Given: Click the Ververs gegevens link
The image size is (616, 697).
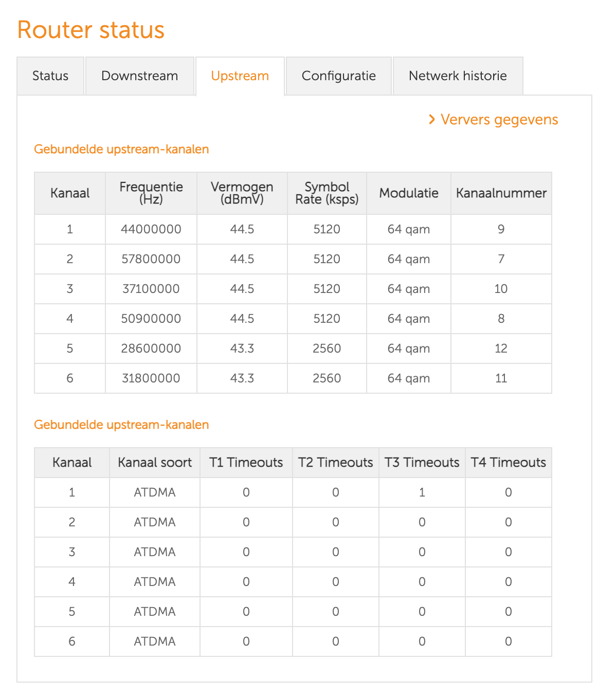Looking at the screenshot, I should coord(499,120).
